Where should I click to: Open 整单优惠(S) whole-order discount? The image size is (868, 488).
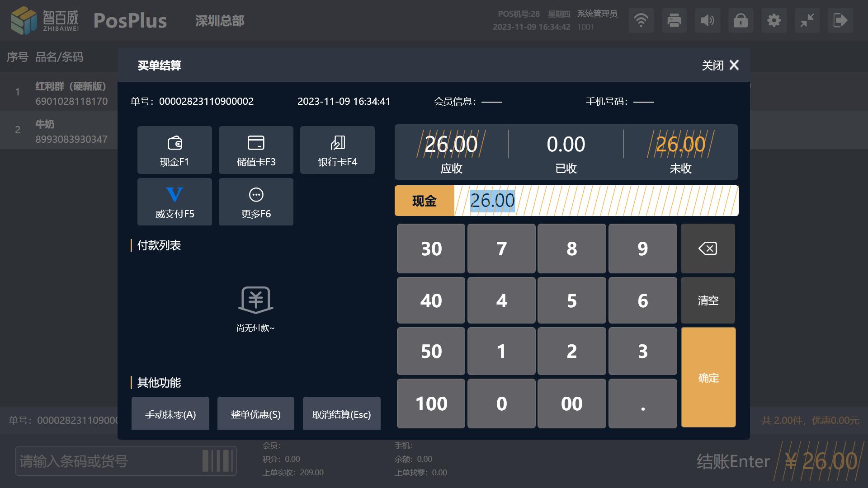point(255,414)
